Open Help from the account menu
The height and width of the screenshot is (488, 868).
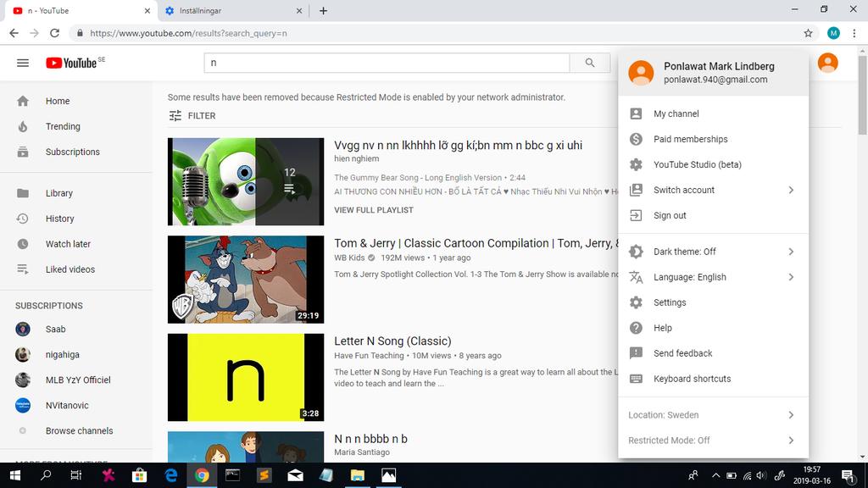pos(713,328)
